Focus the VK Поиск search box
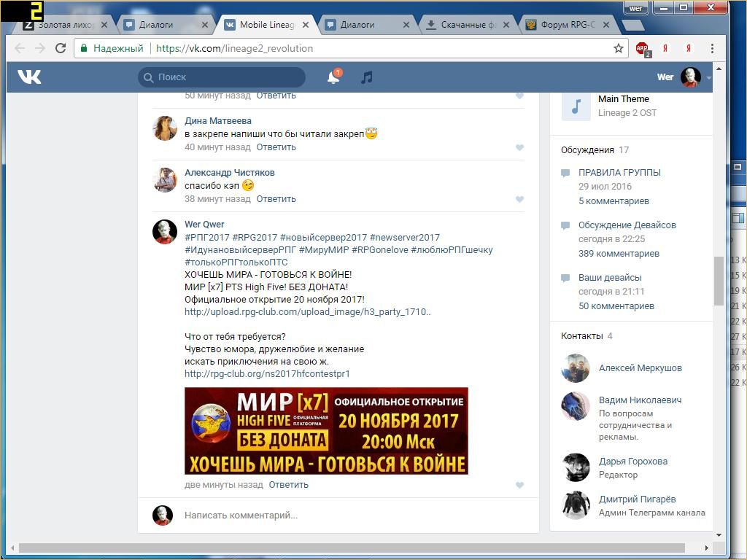The width and height of the screenshot is (747, 560). 222,77
